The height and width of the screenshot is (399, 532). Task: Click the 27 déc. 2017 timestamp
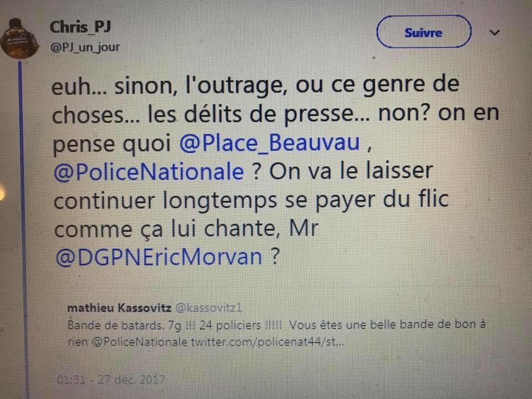click(x=111, y=380)
